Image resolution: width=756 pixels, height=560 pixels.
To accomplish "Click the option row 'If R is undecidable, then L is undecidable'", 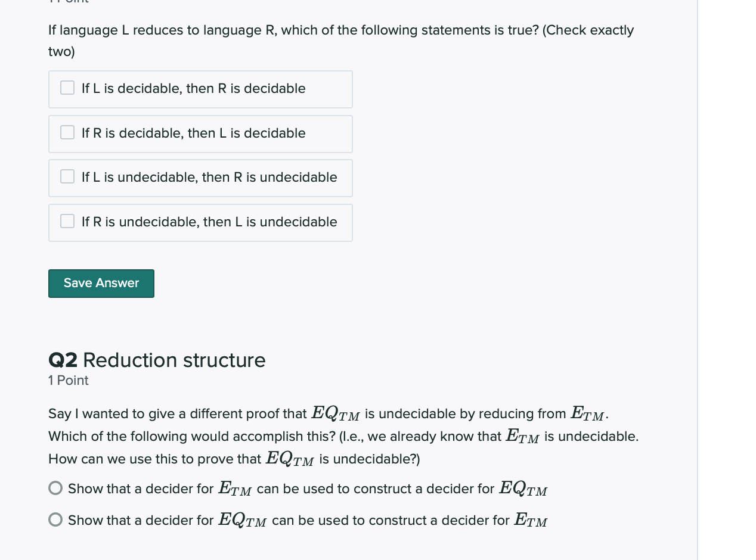I will [x=200, y=222].
